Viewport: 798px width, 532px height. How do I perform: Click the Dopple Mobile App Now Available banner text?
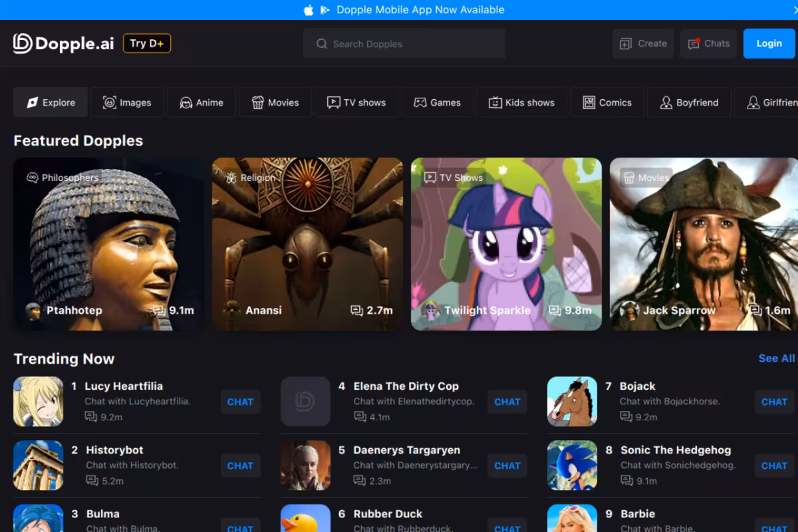click(x=420, y=10)
